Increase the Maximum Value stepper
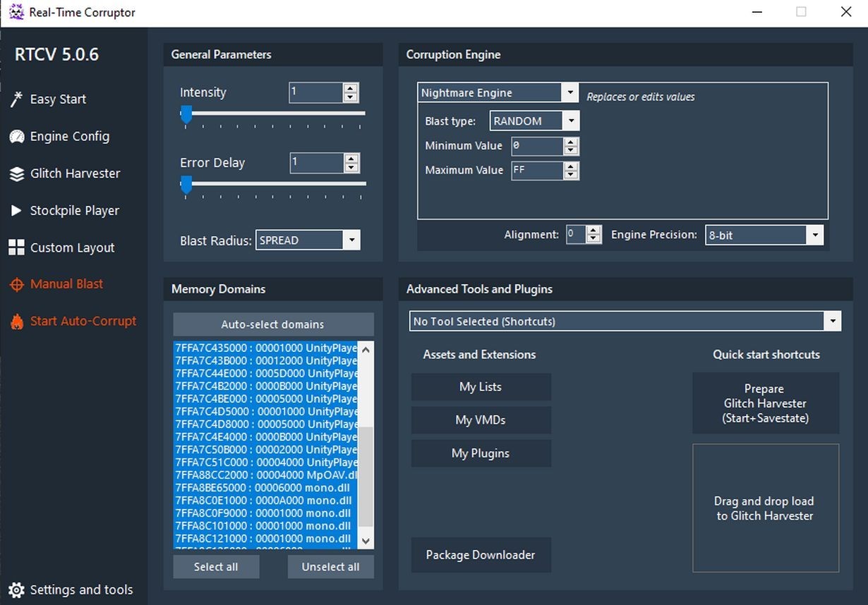The width and height of the screenshot is (868, 605). click(572, 166)
